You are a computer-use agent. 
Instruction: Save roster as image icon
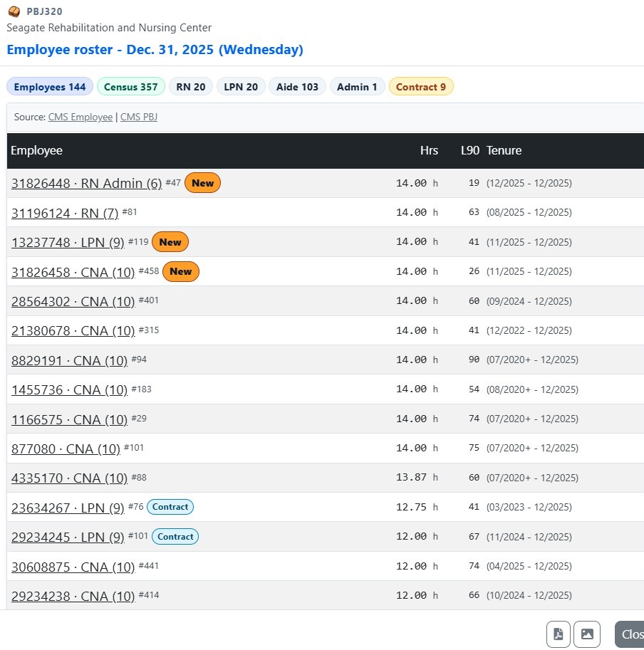pyautogui.click(x=587, y=634)
